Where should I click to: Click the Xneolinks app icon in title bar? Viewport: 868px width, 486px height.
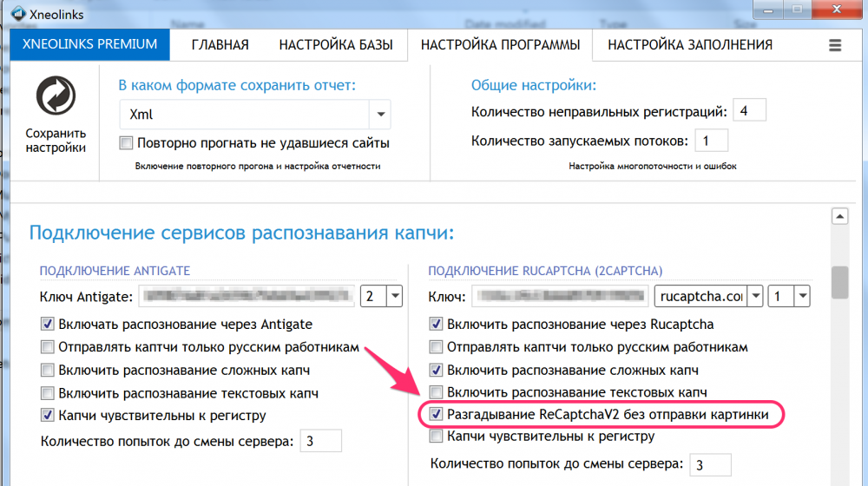coord(18,13)
